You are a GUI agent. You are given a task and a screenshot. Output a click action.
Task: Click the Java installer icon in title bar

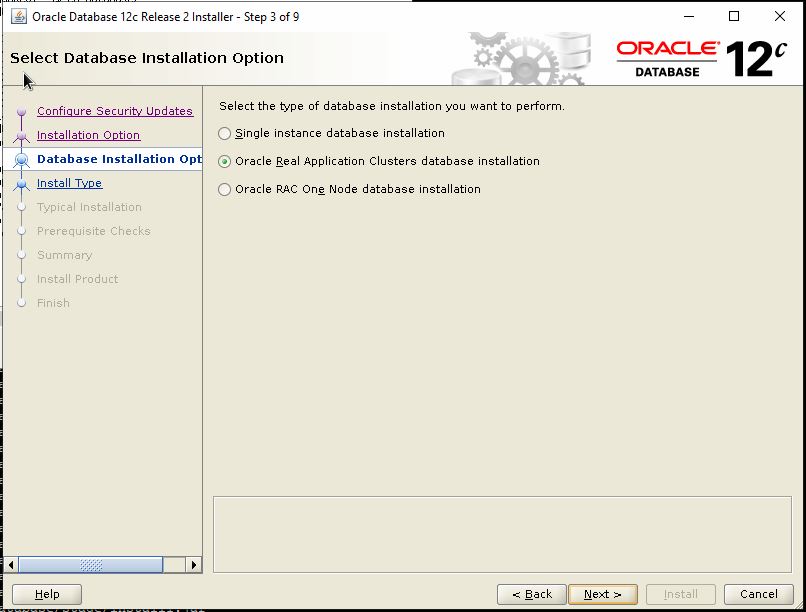19,16
